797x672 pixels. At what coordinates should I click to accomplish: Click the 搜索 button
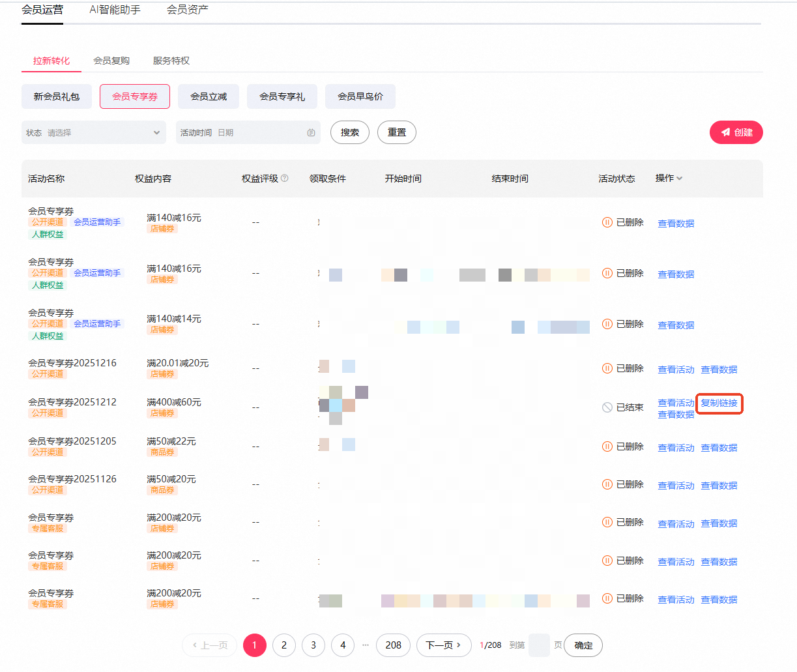coord(350,132)
